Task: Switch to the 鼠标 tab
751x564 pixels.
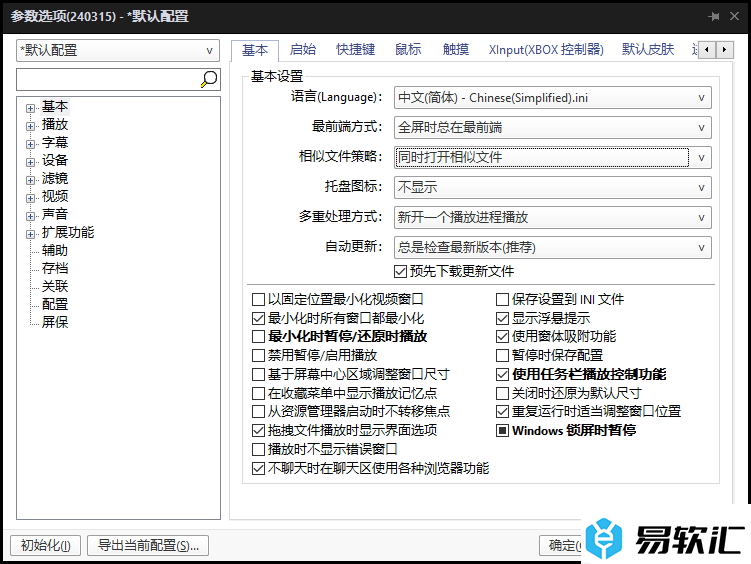Action: (x=408, y=50)
